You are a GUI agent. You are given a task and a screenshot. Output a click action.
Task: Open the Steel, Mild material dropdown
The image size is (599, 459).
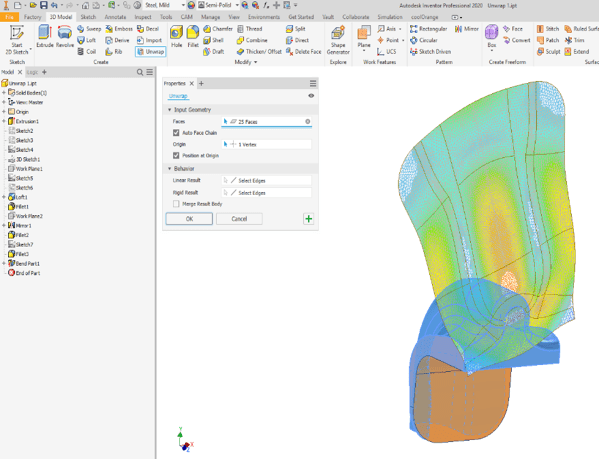[183, 5]
